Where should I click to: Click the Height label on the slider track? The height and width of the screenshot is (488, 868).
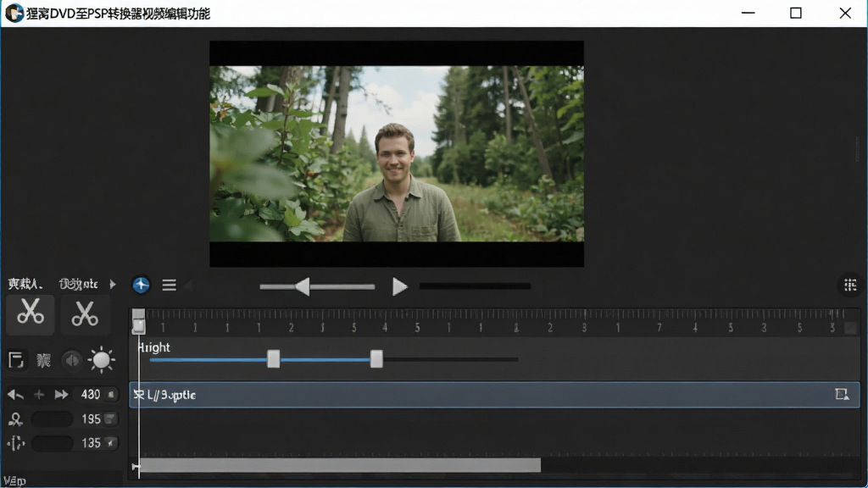(x=154, y=347)
